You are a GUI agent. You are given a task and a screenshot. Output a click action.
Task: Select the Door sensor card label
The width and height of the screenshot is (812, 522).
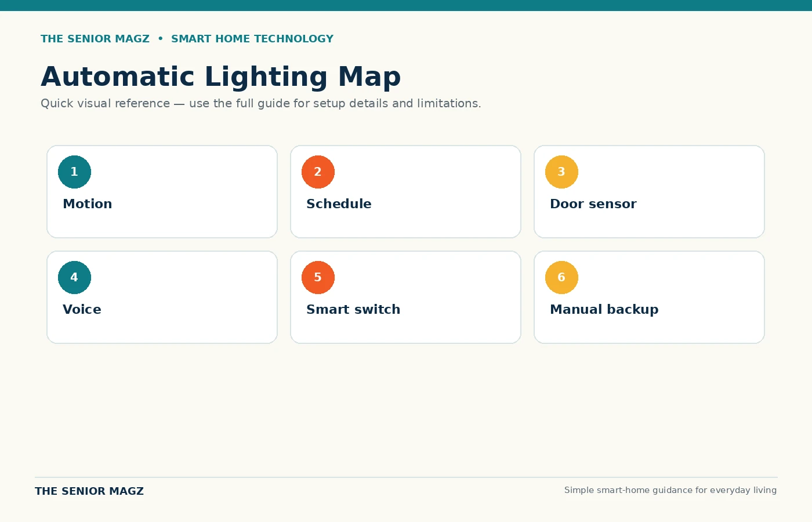point(593,204)
